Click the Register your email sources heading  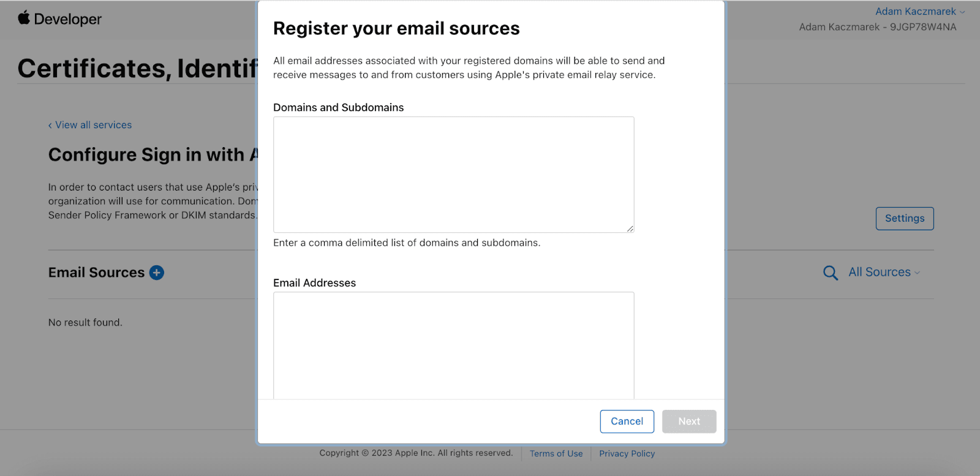[x=396, y=28]
